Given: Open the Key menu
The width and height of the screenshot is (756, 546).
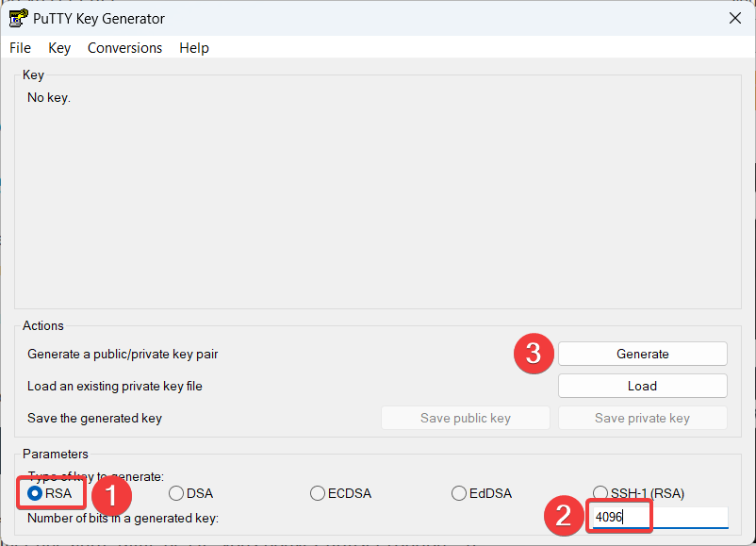Looking at the screenshot, I should pos(59,48).
